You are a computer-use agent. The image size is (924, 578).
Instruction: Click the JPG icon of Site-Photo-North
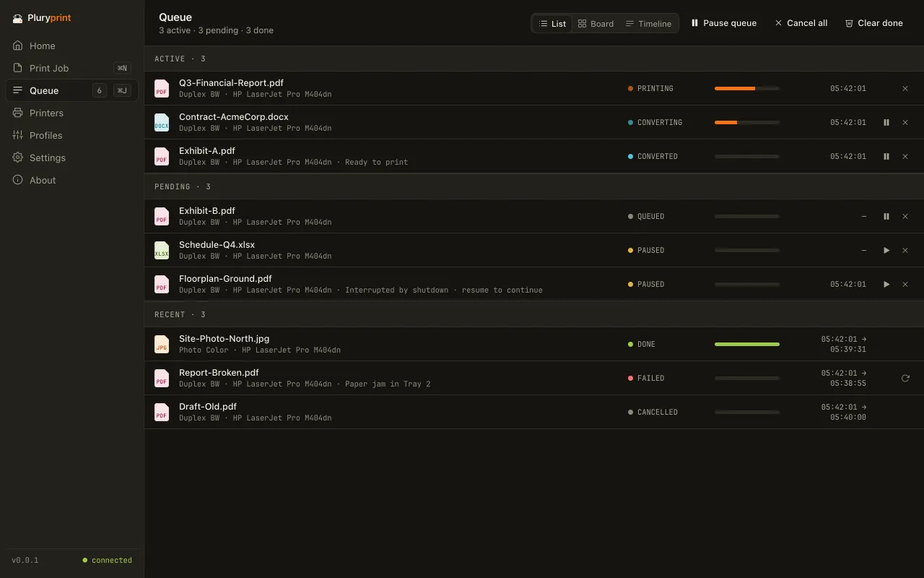162,344
